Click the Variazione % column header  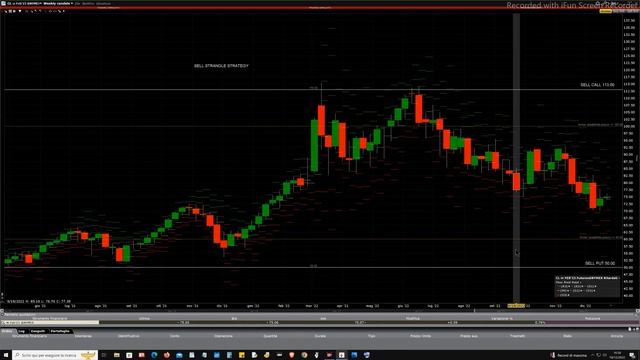coord(502,318)
